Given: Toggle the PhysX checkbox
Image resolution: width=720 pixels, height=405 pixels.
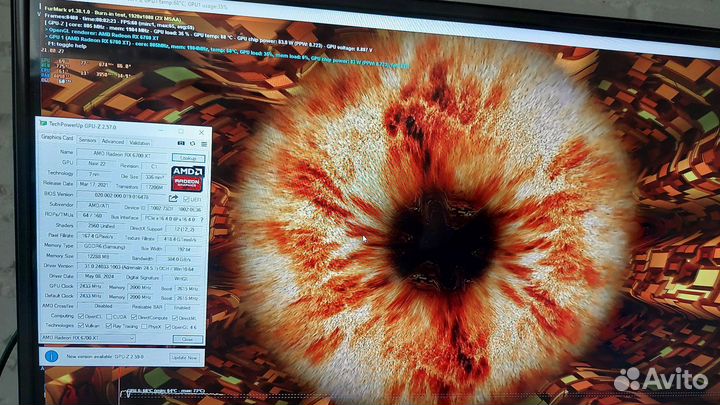Looking at the screenshot, I should coord(144,326).
